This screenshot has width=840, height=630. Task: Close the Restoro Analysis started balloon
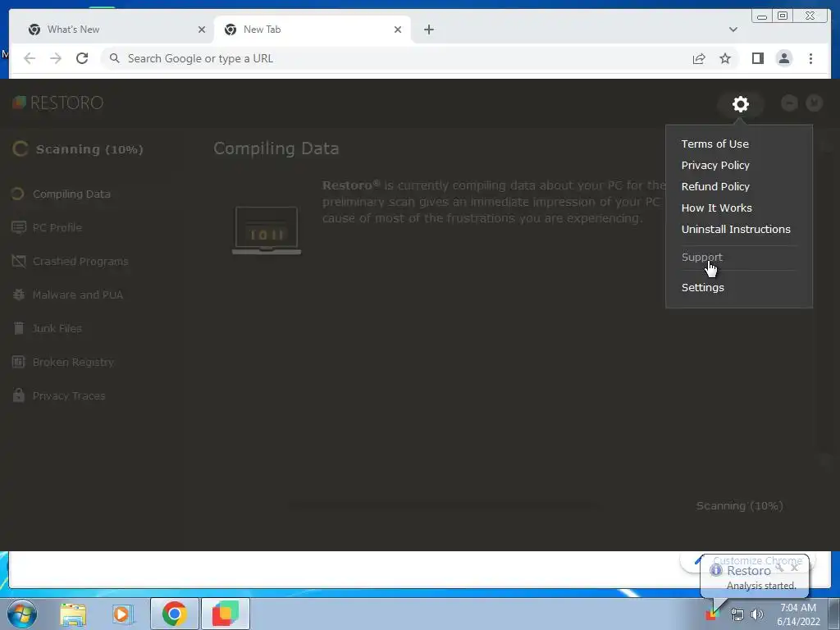(x=794, y=567)
